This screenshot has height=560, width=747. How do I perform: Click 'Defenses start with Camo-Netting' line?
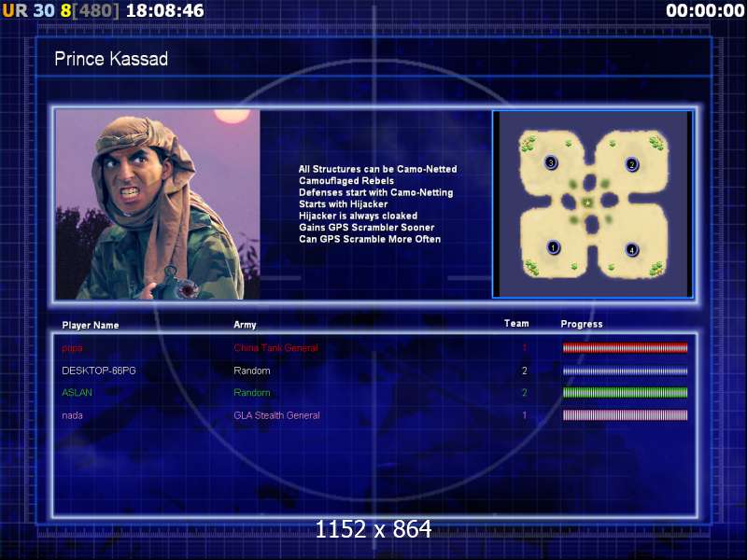pyautogui.click(x=376, y=192)
